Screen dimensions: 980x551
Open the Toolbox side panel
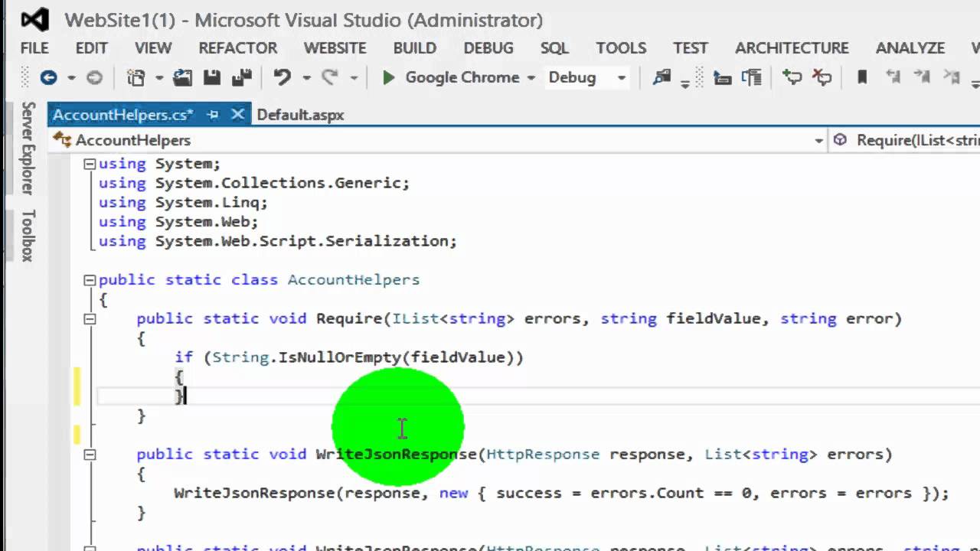coord(28,236)
